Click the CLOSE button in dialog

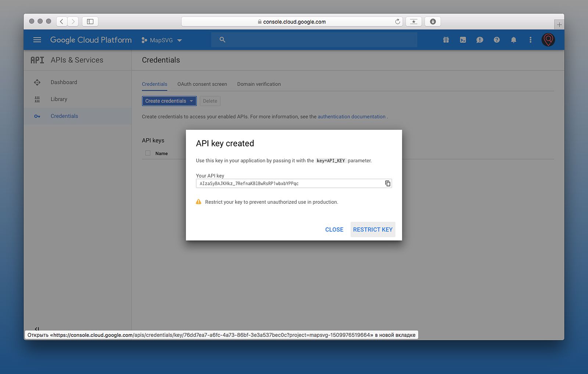pyautogui.click(x=334, y=229)
